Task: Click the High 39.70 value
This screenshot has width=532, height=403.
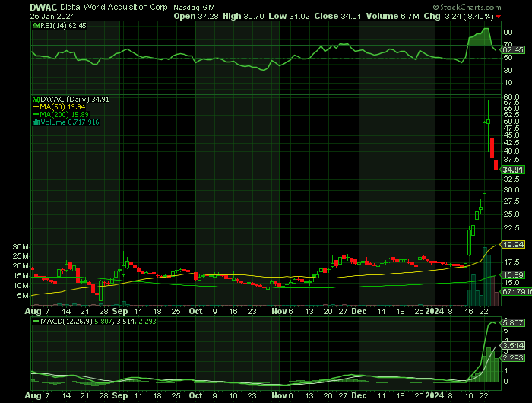Action: 243,16
